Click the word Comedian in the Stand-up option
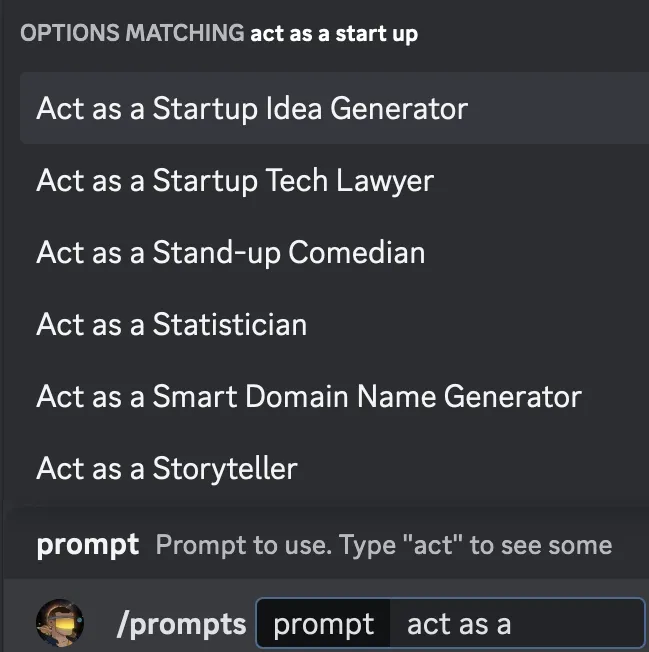Screen dimensions: 649x652 tap(357, 252)
